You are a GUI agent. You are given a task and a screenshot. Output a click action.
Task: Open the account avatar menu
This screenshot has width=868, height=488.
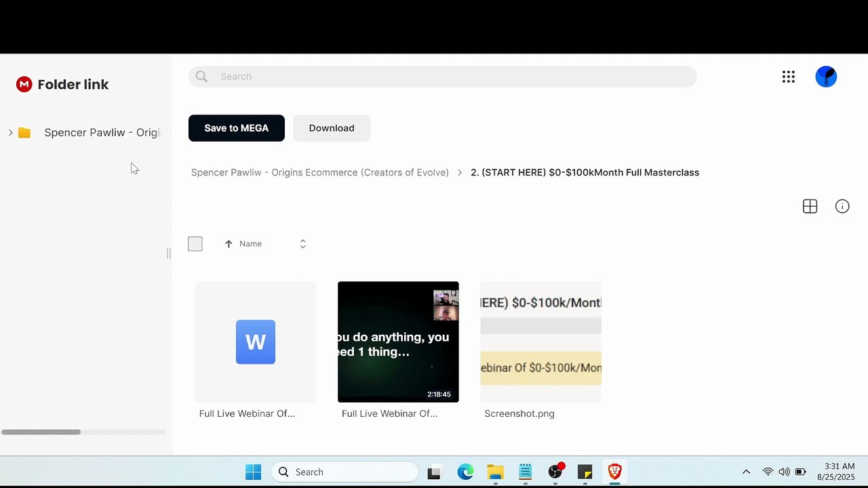[826, 77]
